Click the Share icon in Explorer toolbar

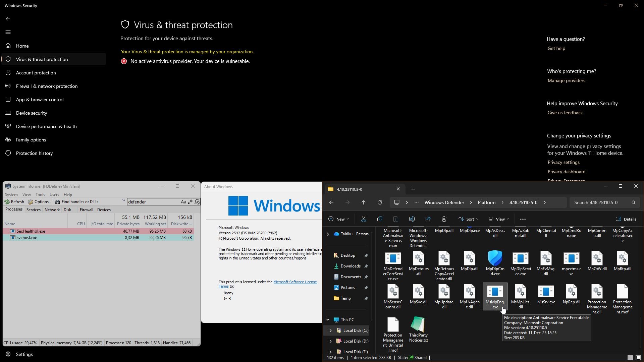pyautogui.click(x=428, y=219)
